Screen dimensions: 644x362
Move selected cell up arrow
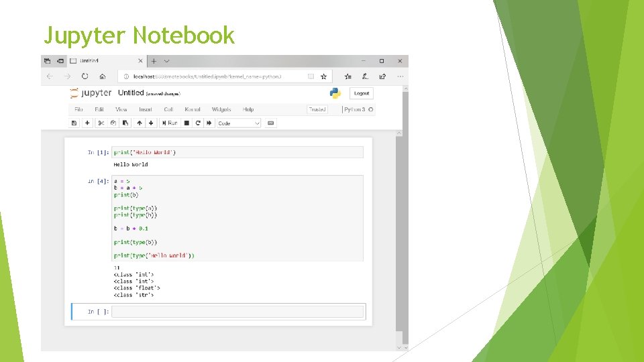coord(140,123)
